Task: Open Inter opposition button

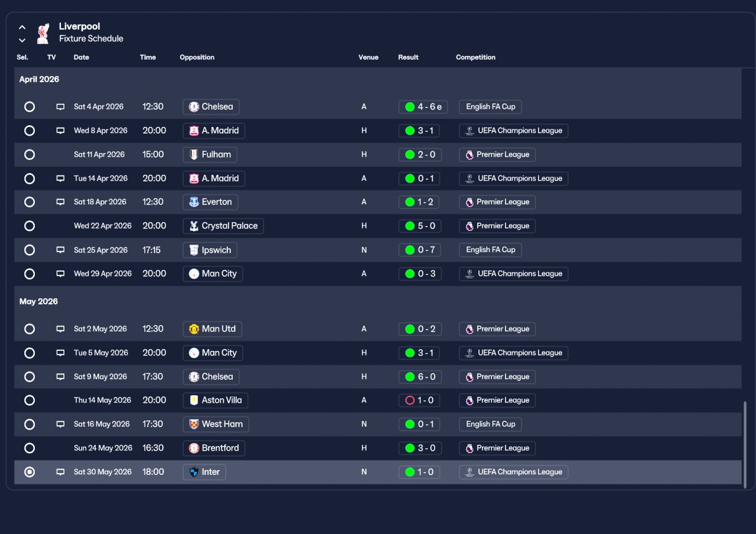Action: pyautogui.click(x=204, y=472)
